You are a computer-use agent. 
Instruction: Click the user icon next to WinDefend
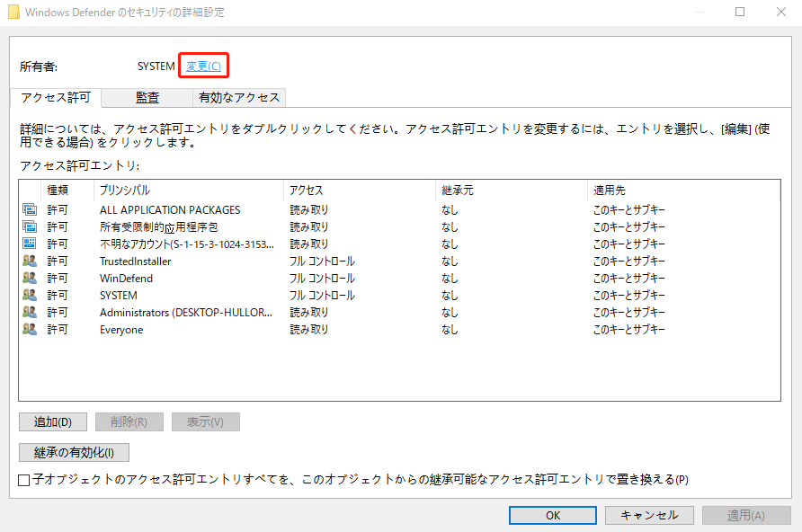30,278
